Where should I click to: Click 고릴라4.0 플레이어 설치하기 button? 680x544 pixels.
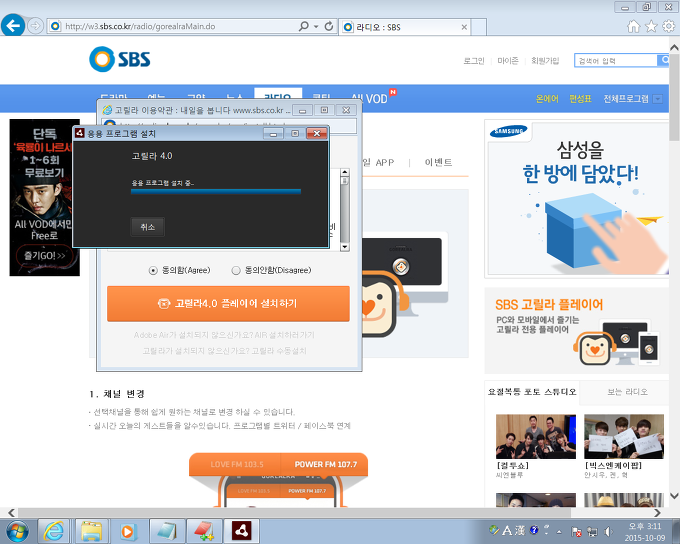click(228, 304)
